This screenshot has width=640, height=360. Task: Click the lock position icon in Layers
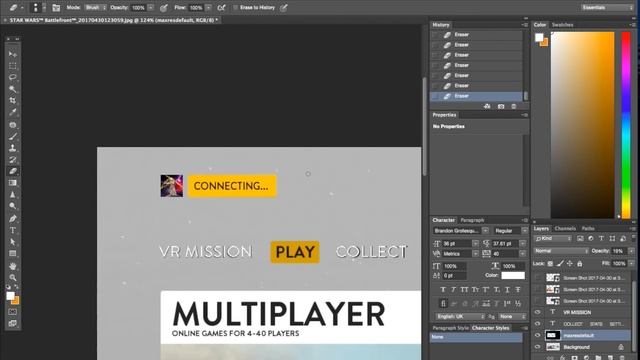[x=570, y=264]
